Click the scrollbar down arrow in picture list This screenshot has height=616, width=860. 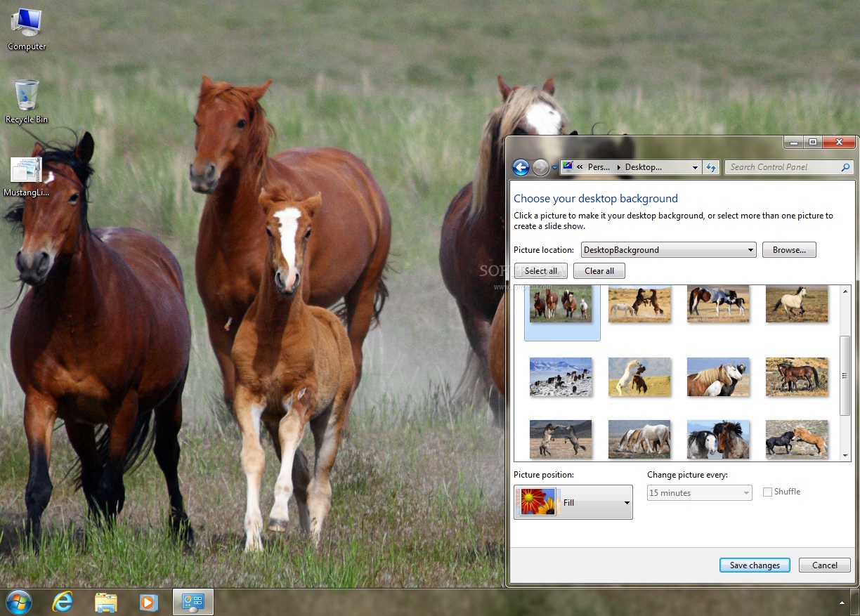[845, 455]
